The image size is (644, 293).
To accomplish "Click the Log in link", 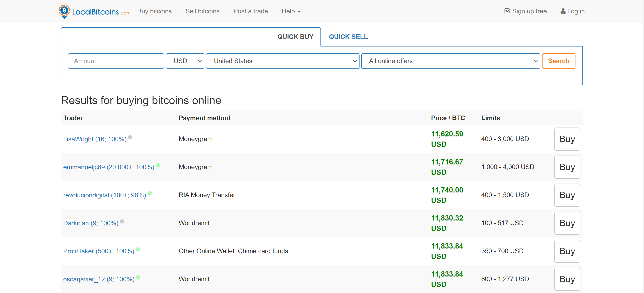I will (572, 11).
